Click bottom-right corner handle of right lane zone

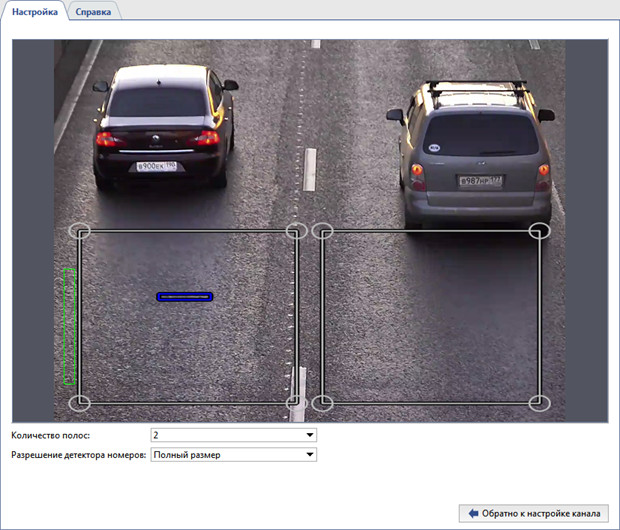pyautogui.click(x=539, y=402)
